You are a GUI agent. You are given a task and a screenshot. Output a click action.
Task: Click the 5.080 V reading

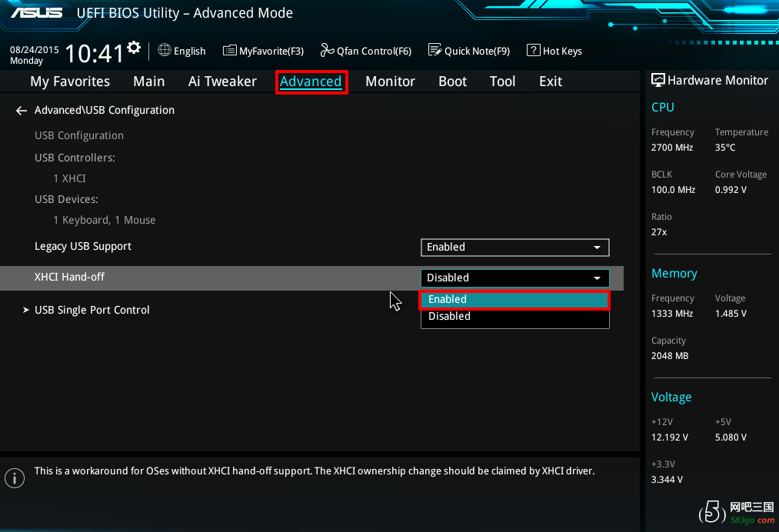[731, 437]
